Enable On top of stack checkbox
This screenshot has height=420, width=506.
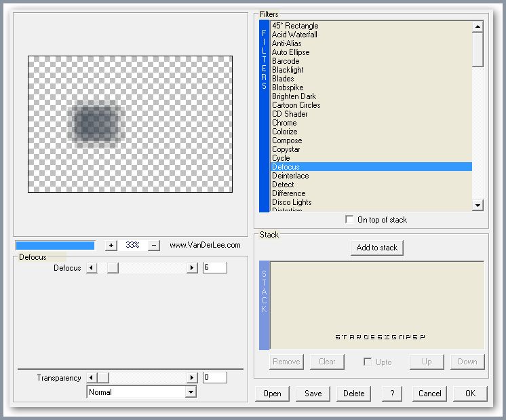pos(349,219)
